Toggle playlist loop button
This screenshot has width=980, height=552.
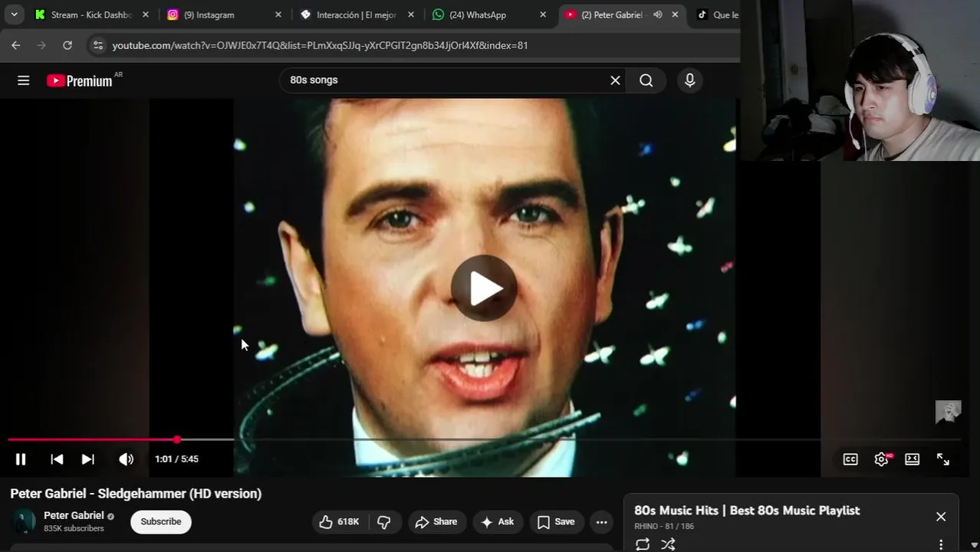coord(643,544)
